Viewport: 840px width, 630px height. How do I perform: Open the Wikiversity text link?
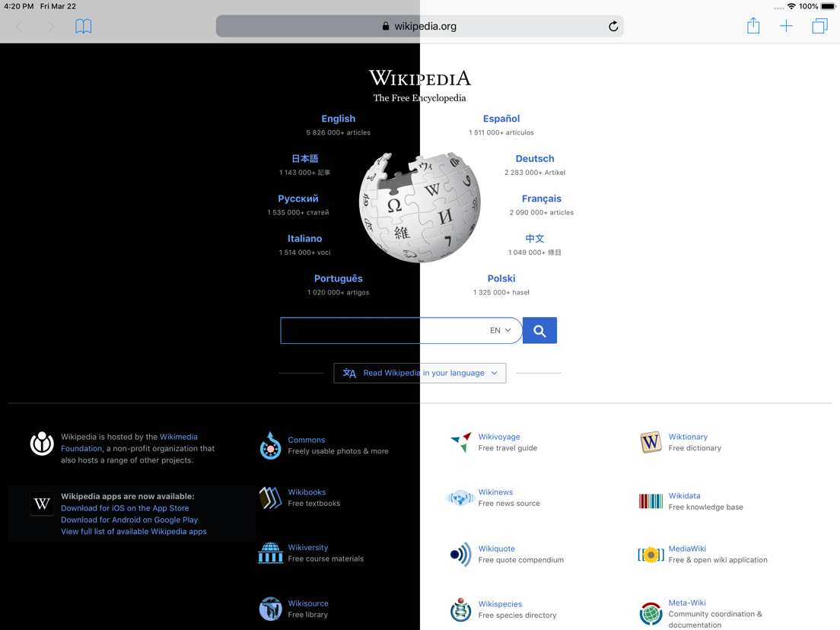click(x=308, y=548)
